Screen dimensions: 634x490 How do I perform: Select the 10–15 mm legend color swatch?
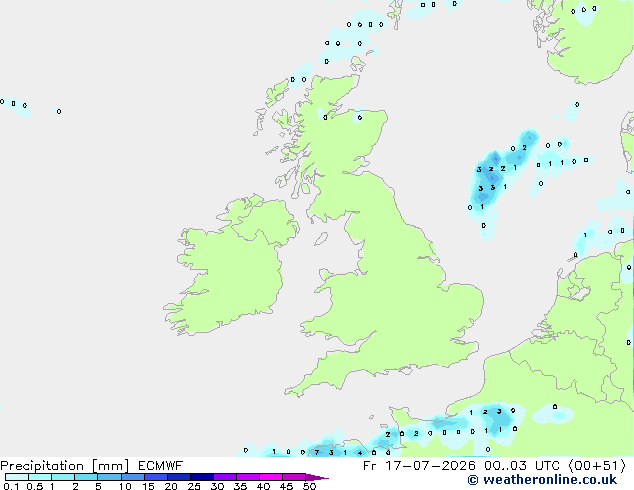coord(132,477)
